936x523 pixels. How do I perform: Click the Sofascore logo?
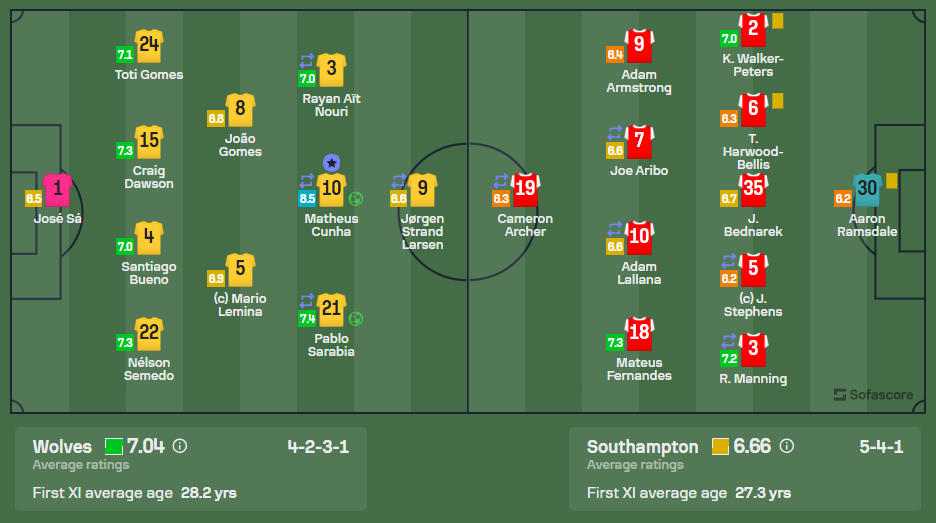(873, 395)
